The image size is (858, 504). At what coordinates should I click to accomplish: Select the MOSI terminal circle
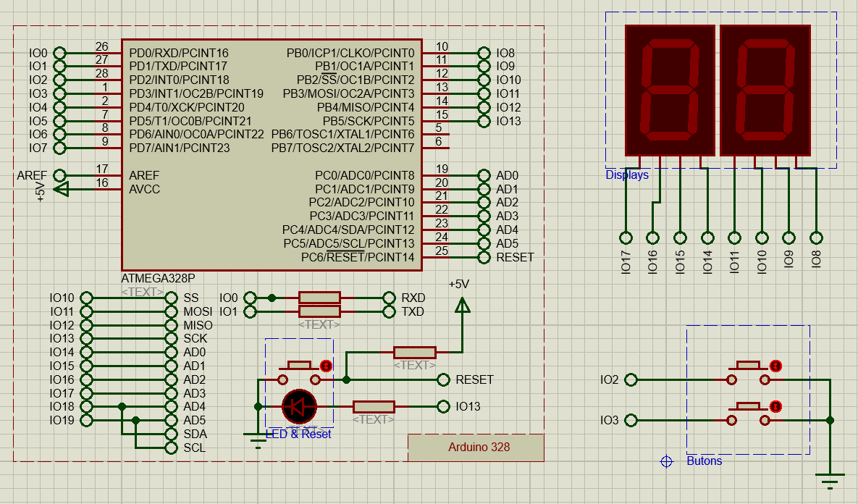172,311
